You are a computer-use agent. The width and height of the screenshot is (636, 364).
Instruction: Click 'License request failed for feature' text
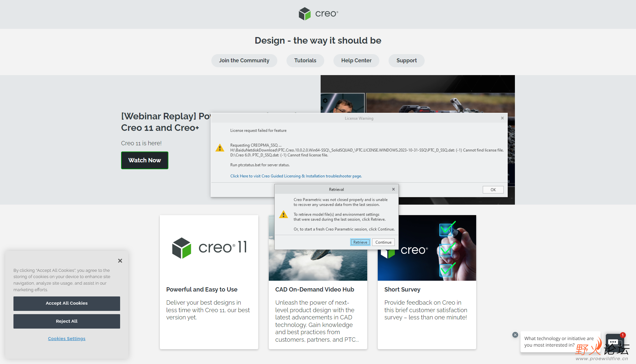[258, 131]
